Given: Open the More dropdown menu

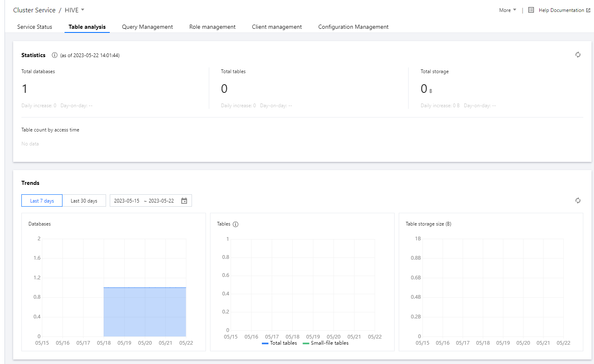Looking at the screenshot, I should 507,10.
